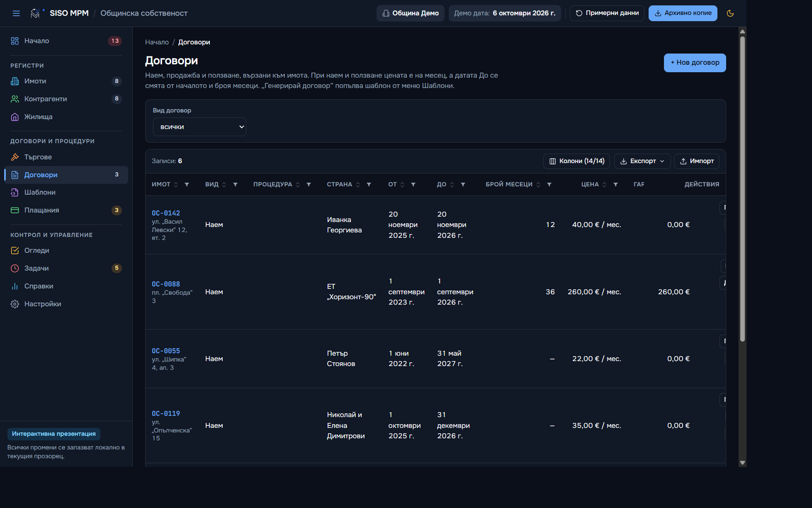The image size is (812, 508).
Task: Click the scrollbar down arrow
Action: pyautogui.click(x=742, y=462)
